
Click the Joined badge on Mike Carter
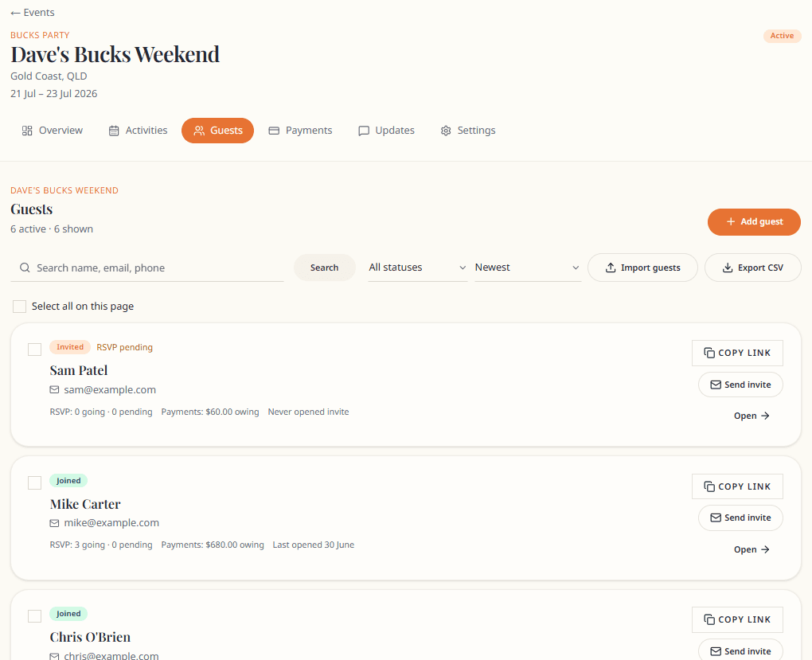click(x=68, y=481)
